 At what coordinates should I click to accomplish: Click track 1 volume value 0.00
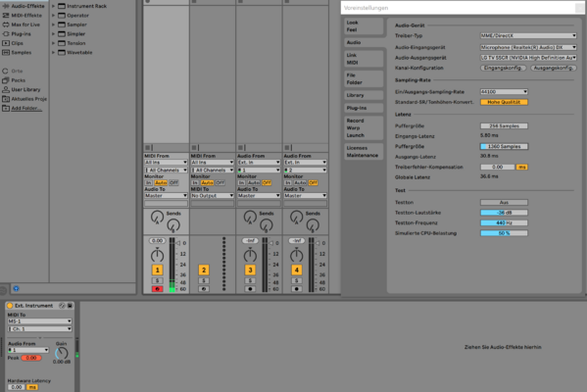click(x=157, y=241)
